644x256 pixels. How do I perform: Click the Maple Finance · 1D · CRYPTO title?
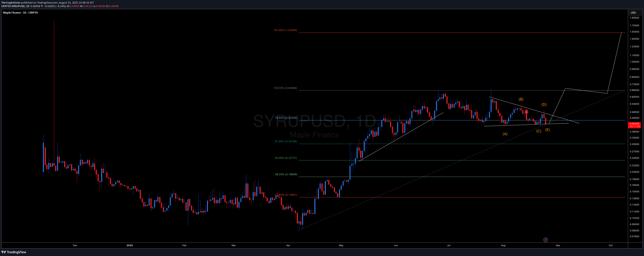coord(20,13)
